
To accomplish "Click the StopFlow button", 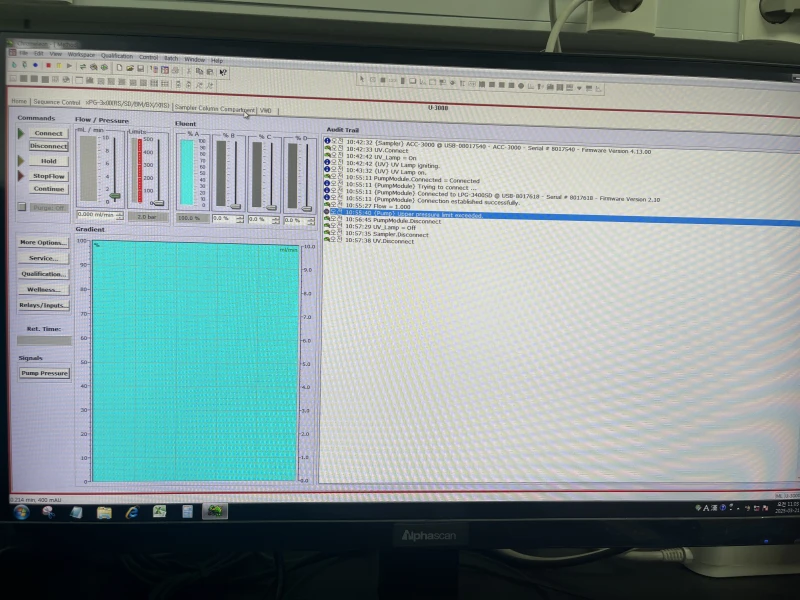I will click(x=48, y=176).
